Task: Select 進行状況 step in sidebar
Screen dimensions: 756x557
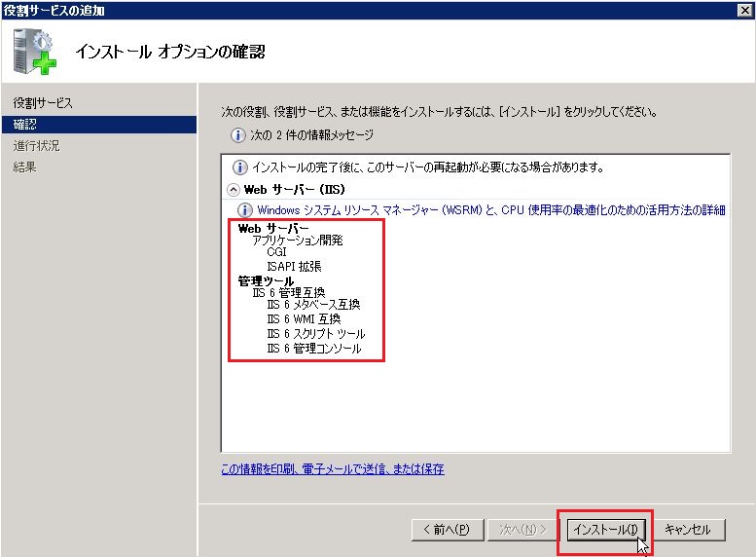Action: pyautogui.click(x=37, y=146)
